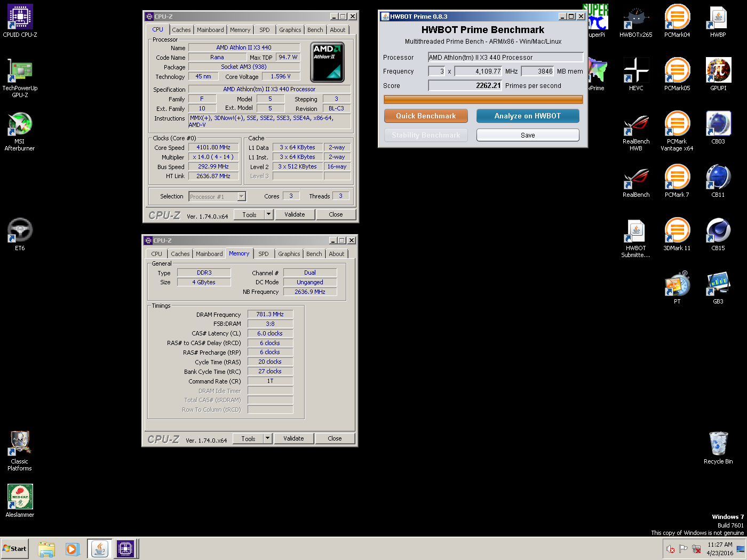Click Validate in bottom CPU-Z window

point(293,438)
